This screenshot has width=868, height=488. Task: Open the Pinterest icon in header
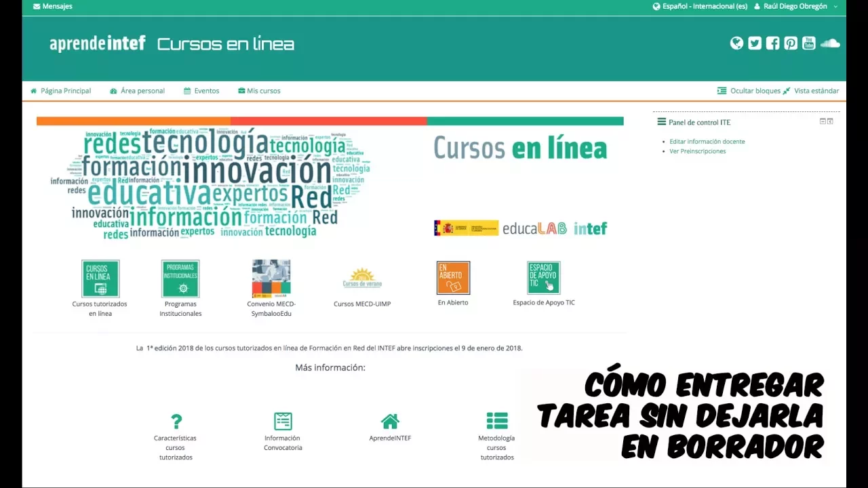[791, 43]
